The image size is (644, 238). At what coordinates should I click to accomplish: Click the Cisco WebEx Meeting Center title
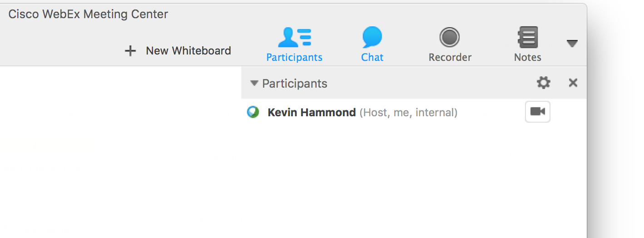88,14
